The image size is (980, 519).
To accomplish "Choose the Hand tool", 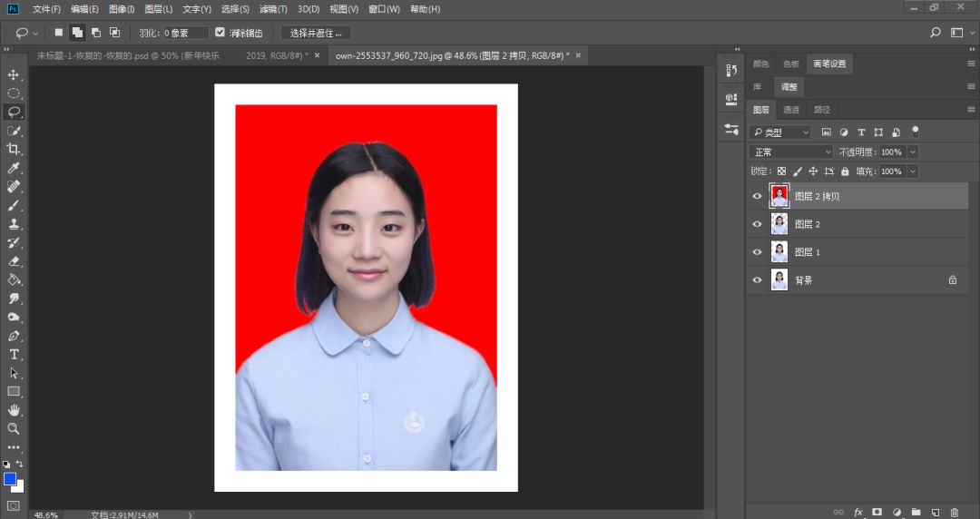I will click(x=14, y=410).
